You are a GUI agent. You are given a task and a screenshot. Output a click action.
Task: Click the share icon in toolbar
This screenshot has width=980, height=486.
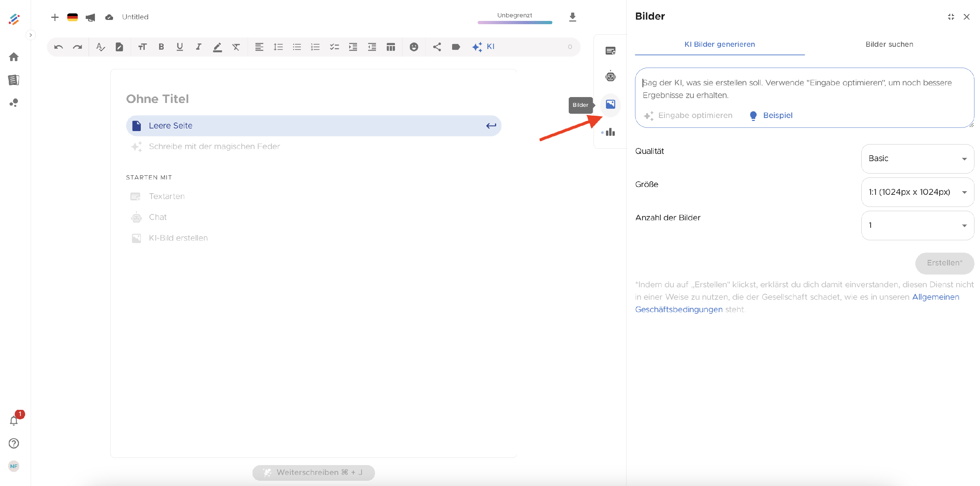tap(437, 47)
